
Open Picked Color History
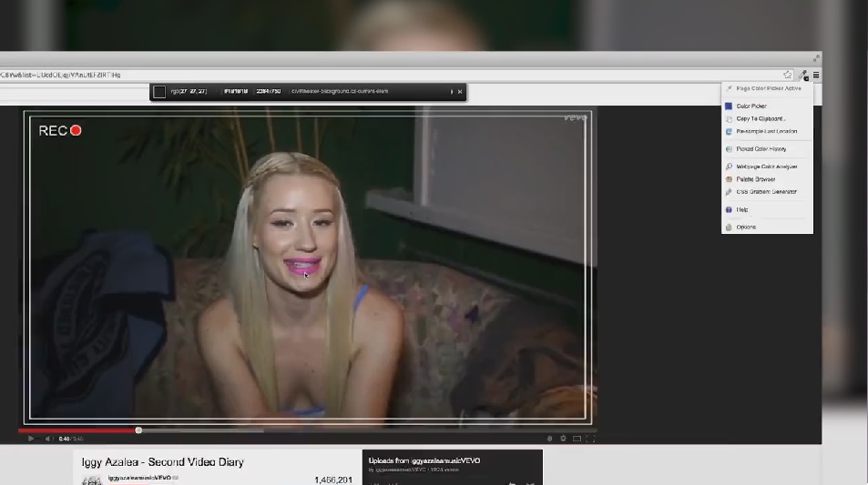[x=767, y=148]
